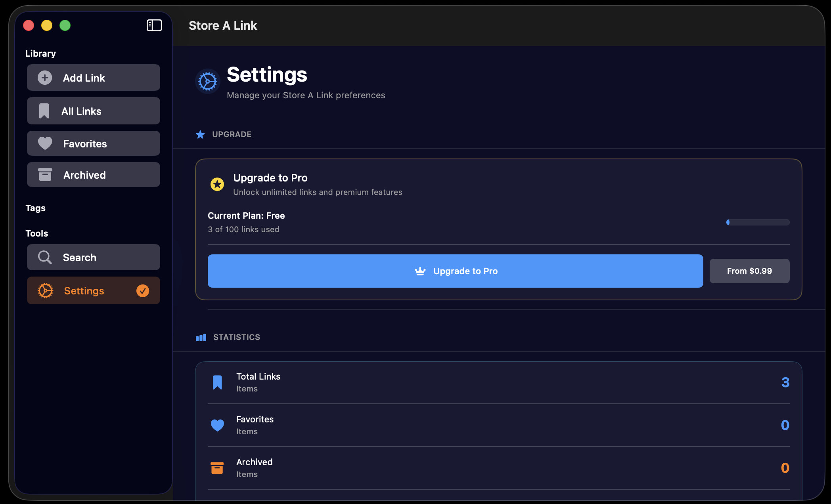Click the links usage progress bar
The image size is (831, 504).
click(x=758, y=222)
